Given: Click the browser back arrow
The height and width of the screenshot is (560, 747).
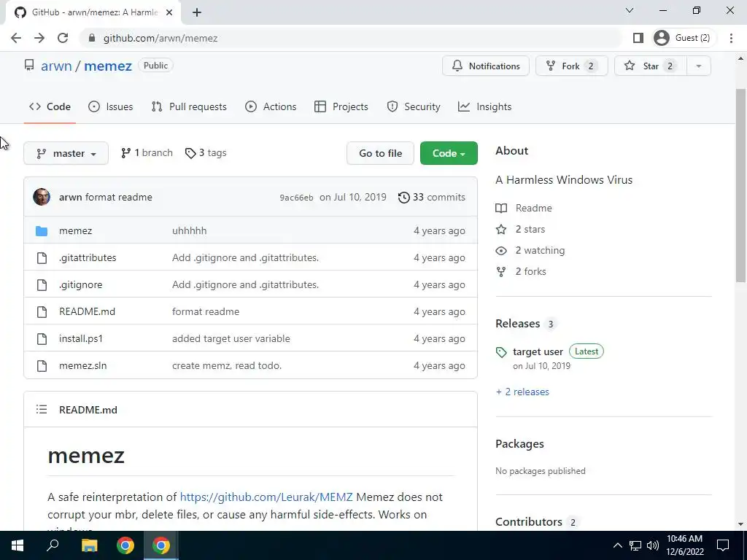Looking at the screenshot, I should click(16, 38).
